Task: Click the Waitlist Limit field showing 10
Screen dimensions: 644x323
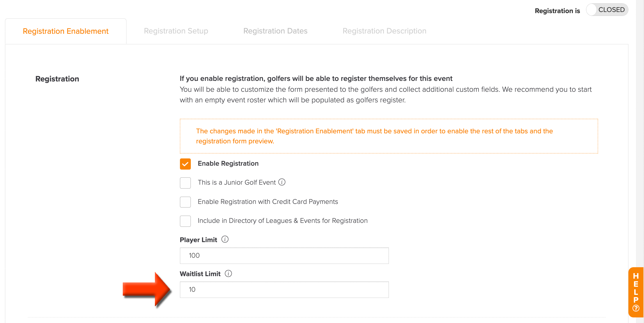Action: [284, 290]
